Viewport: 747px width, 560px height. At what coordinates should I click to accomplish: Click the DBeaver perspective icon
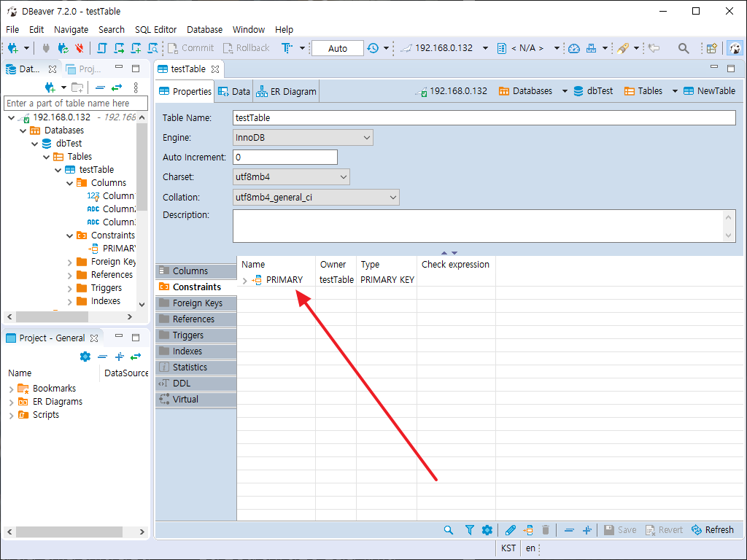point(735,48)
